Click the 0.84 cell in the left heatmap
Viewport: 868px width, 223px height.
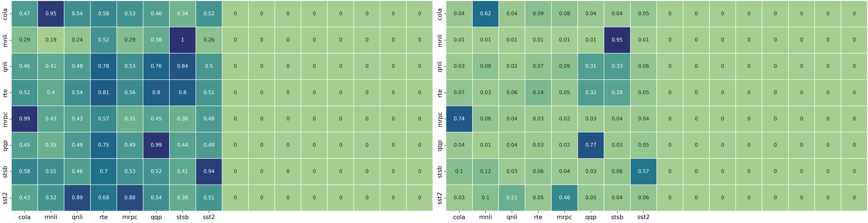tap(183, 66)
